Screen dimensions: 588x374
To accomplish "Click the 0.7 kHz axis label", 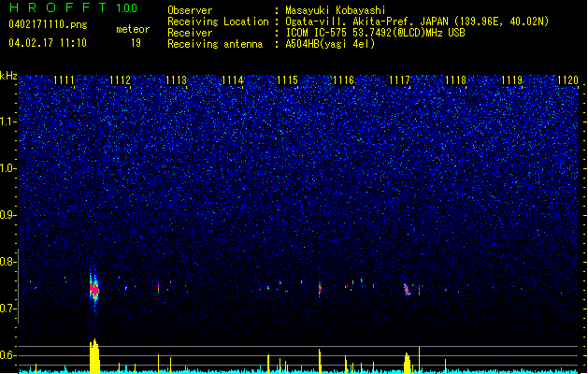I will click(8, 309).
